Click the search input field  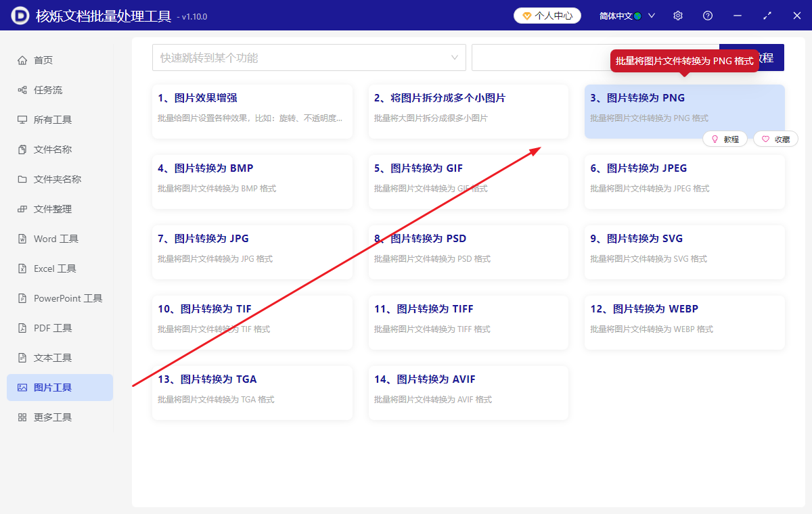[x=595, y=57]
